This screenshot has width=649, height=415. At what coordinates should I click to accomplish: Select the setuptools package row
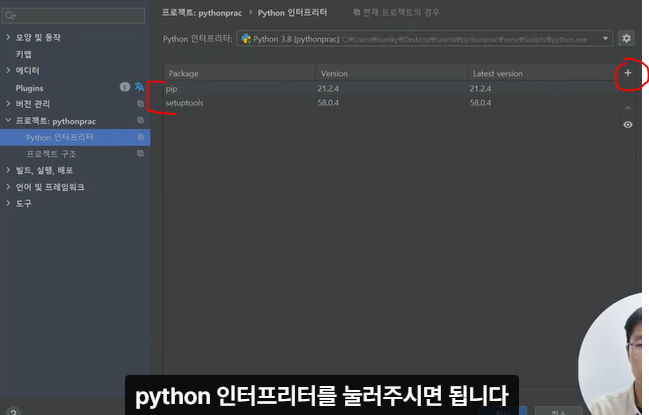(x=390, y=103)
